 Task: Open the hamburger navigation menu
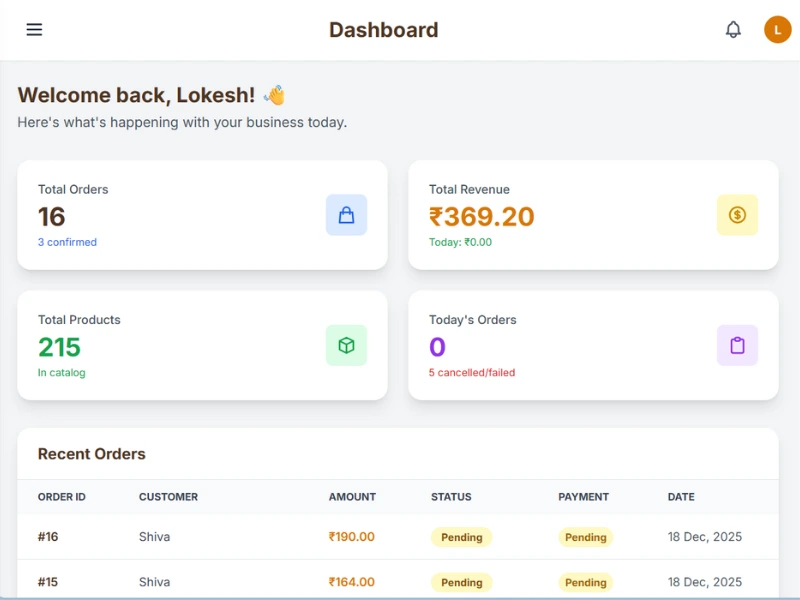click(34, 29)
